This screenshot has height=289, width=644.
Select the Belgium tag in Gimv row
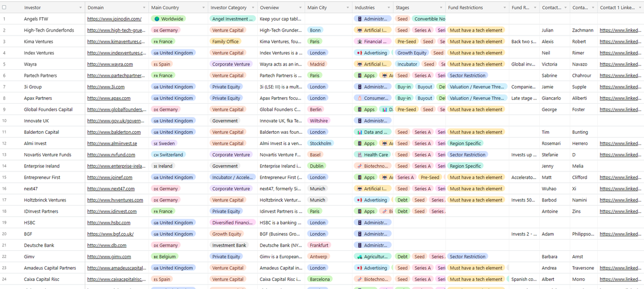[x=165, y=257]
